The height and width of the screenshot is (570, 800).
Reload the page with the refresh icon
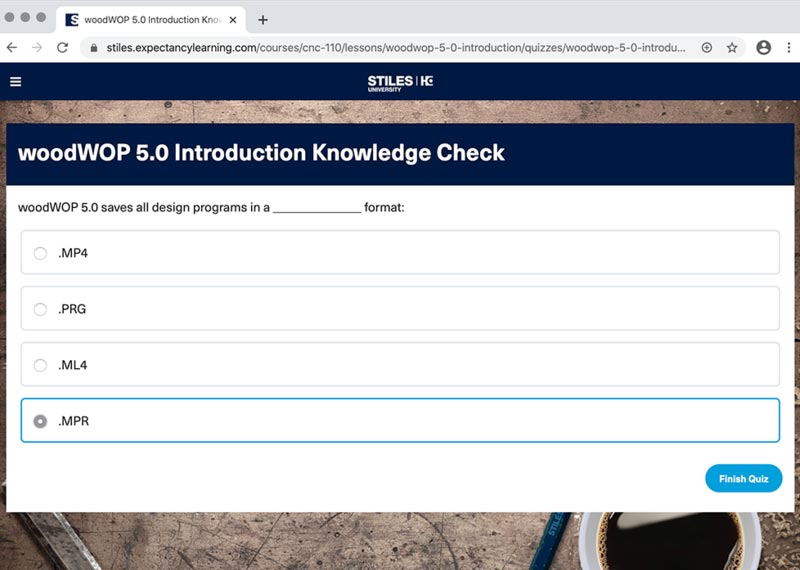point(62,47)
